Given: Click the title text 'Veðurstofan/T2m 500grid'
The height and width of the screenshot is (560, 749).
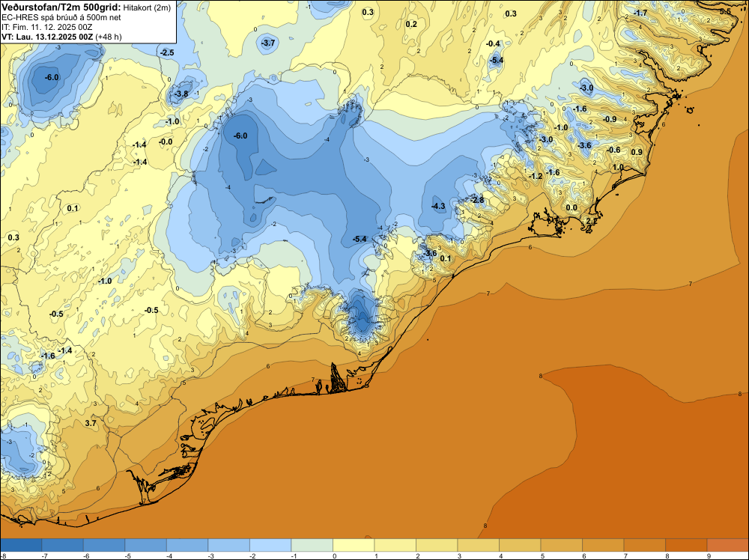Looking at the screenshot, I should [61, 7].
